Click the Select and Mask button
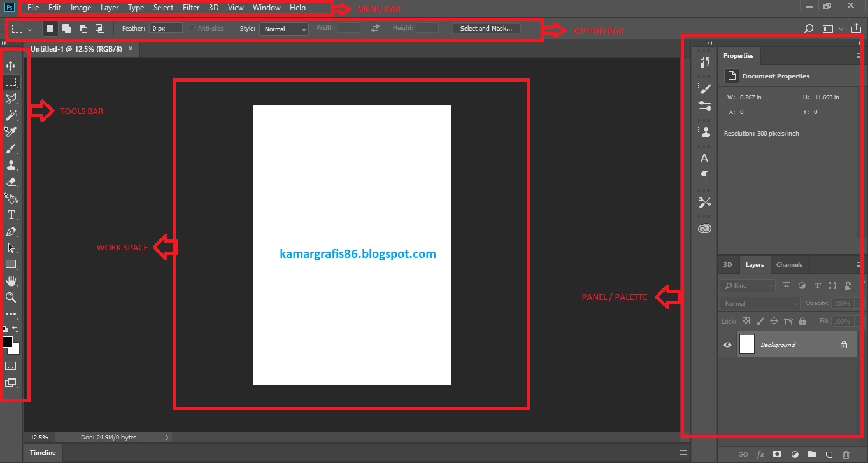868x463 pixels. [x=485, y=28]
